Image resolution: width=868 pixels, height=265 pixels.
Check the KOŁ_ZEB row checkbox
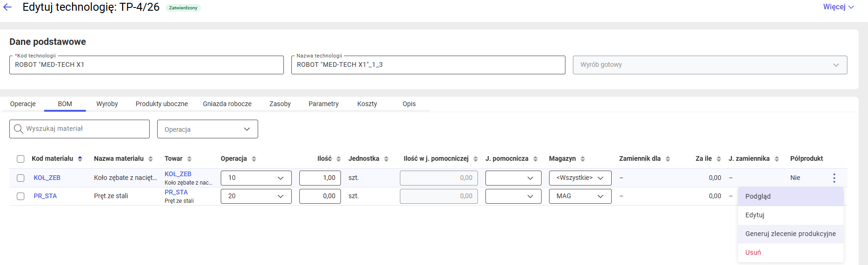(x=21, y=178)
